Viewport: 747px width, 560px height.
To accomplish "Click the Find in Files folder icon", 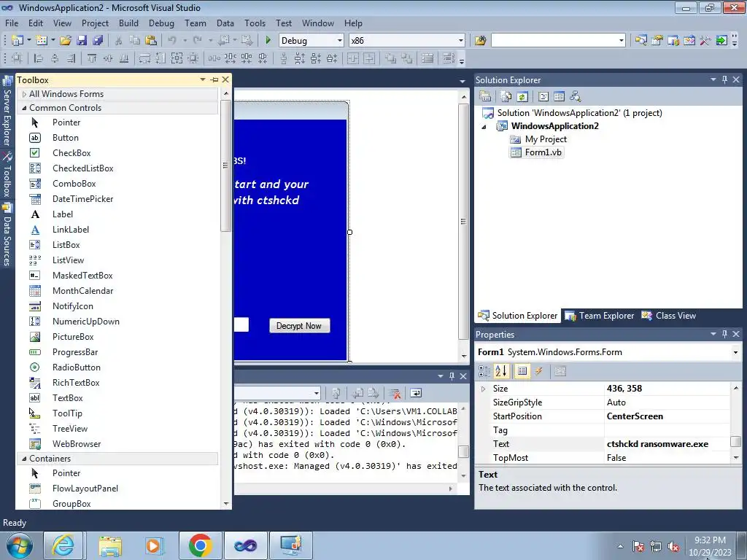I will (480, 41).
